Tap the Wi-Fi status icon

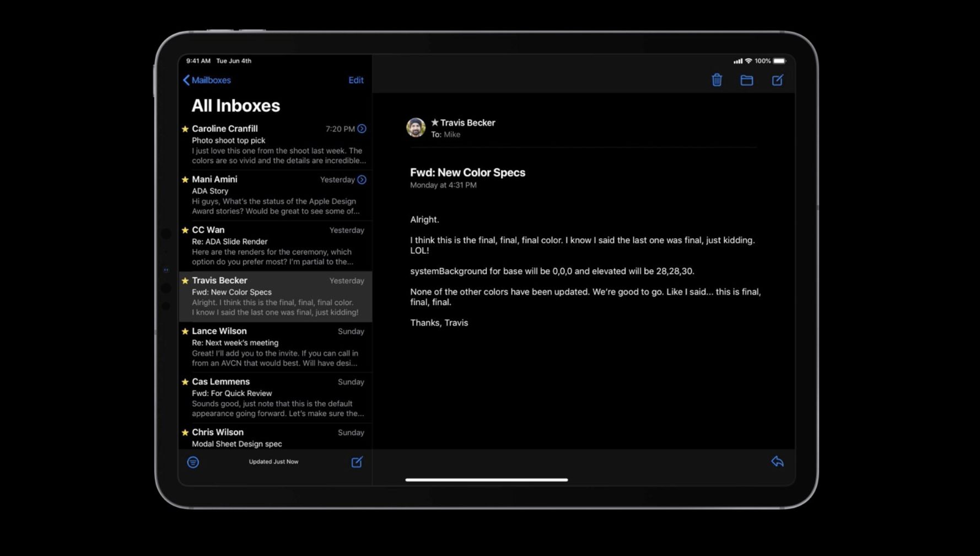748,61
